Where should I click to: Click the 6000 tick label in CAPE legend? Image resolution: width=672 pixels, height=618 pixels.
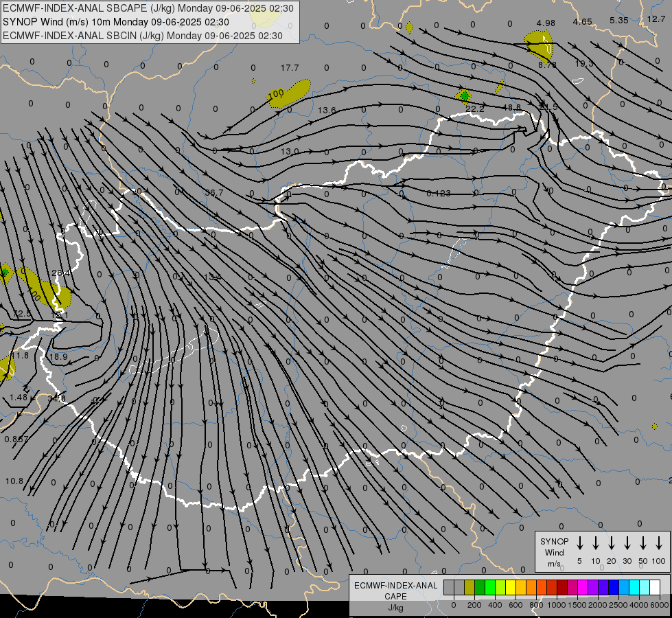point(660,605)
